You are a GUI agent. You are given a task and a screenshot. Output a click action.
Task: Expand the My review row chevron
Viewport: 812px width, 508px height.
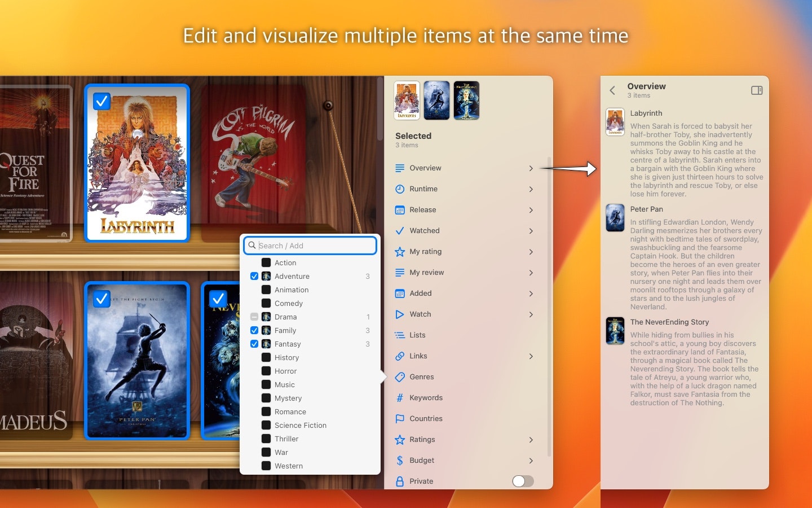coord(531,273)
